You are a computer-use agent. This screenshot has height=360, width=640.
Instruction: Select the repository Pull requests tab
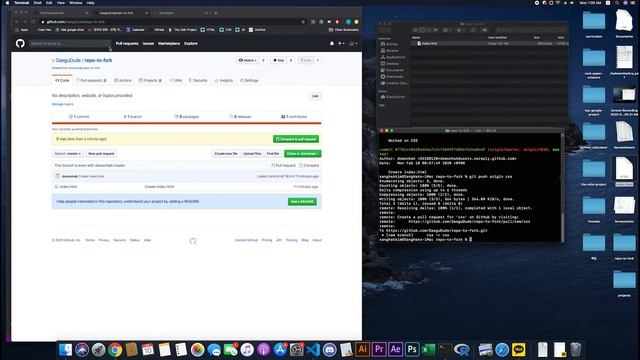[91, 80]
